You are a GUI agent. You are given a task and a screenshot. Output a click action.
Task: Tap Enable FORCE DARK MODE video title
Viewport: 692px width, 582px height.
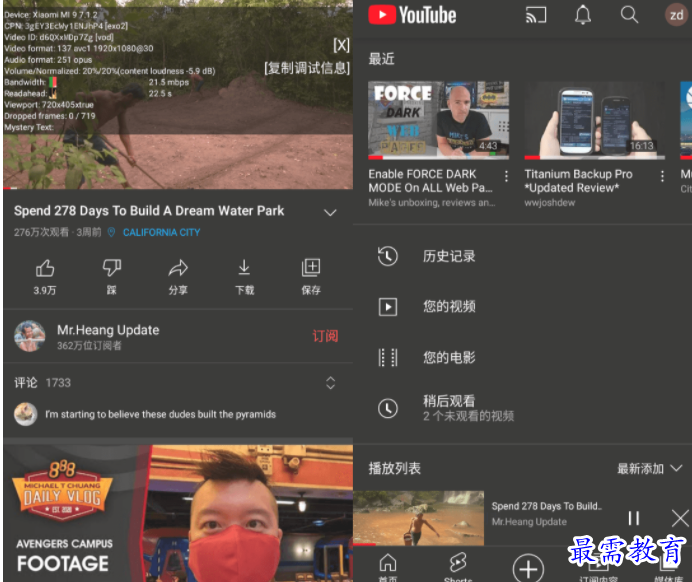[x=430, y=181]
